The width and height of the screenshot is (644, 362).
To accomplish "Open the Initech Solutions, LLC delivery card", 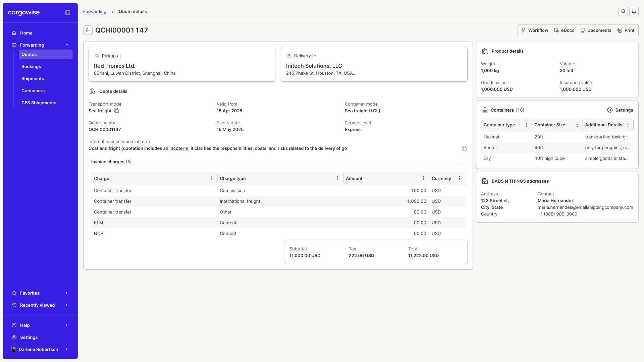I will [374, 64].
